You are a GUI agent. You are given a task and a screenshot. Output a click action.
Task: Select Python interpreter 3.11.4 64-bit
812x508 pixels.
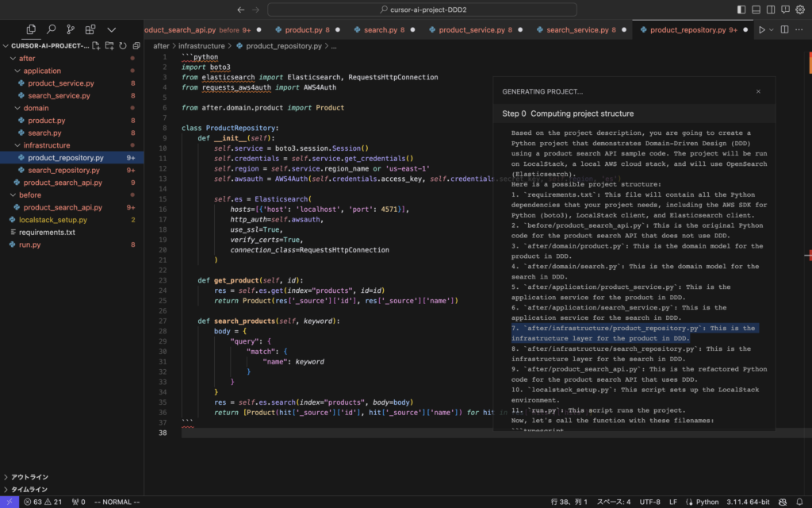pos(748,502)
